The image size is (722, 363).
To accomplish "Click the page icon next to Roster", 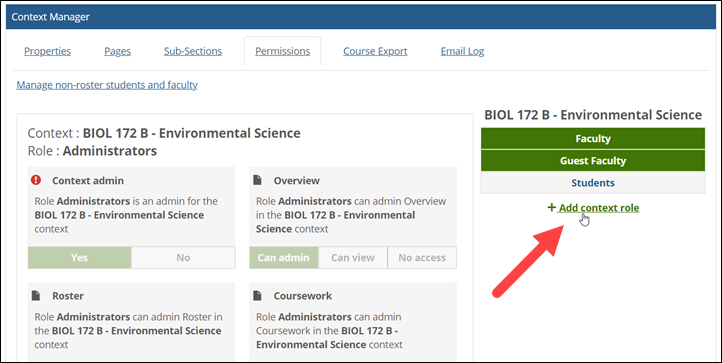I will [36, 295].
